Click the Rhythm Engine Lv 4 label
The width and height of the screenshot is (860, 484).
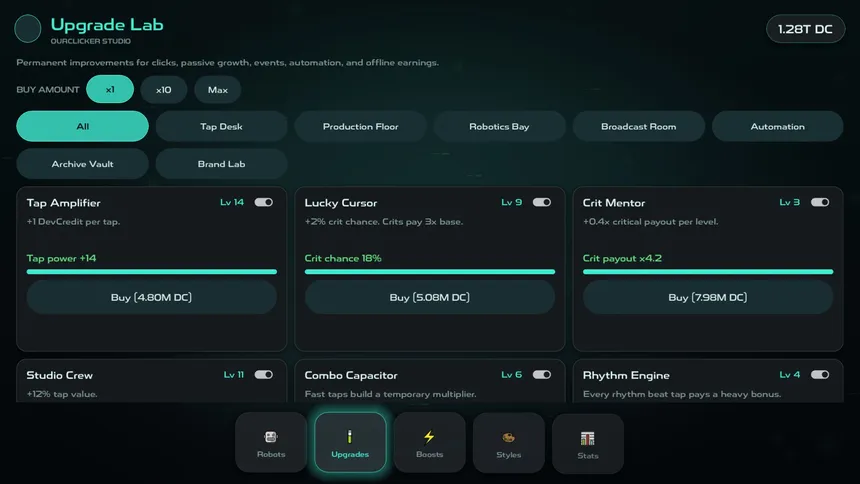point(789,375)
